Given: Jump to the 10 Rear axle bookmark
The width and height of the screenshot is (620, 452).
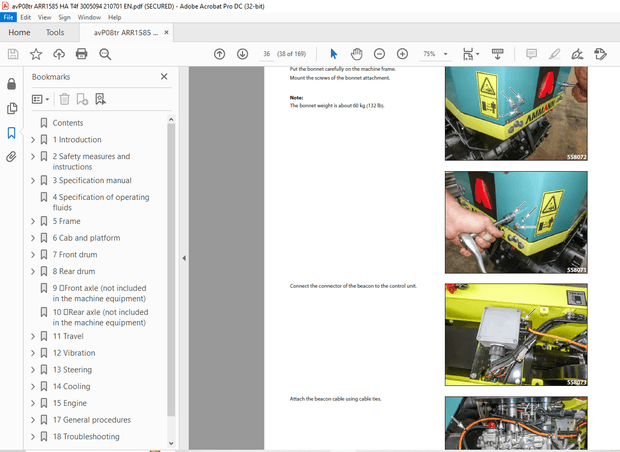Looking at the screenshot, I should (x=100, y=318).
